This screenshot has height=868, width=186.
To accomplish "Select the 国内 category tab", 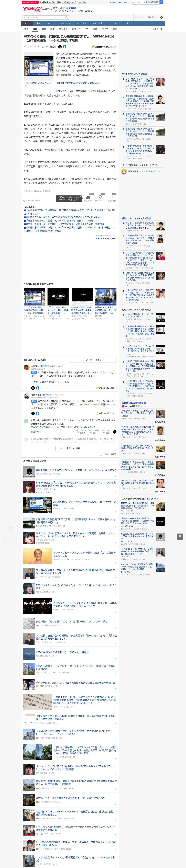I will 35,29.
